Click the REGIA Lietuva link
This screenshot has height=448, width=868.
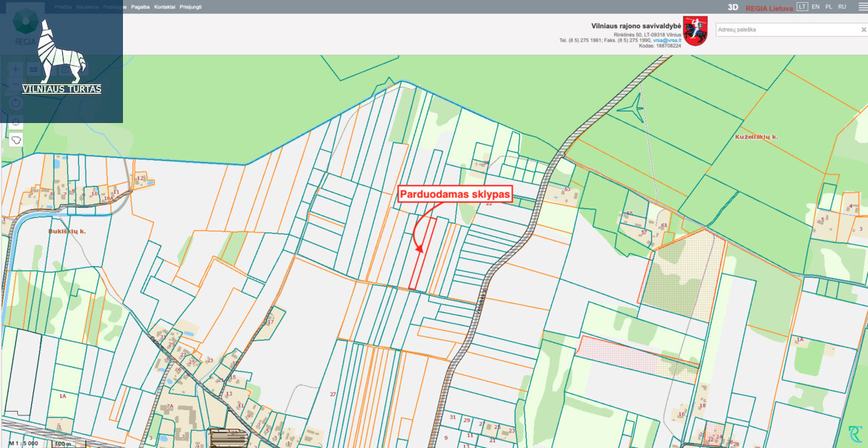769,7
